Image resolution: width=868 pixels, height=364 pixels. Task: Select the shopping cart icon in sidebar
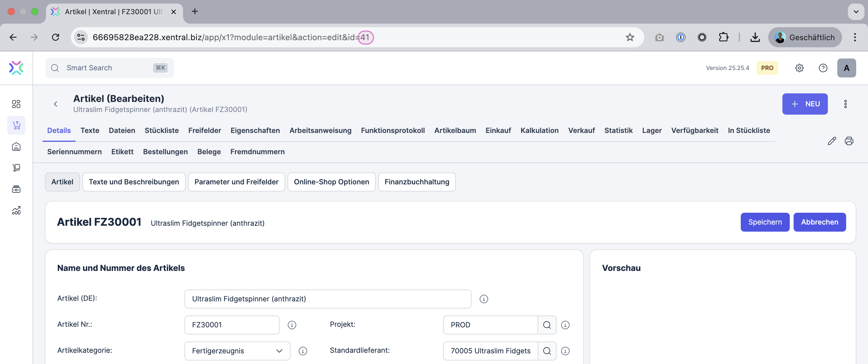(x=16, y=125)
